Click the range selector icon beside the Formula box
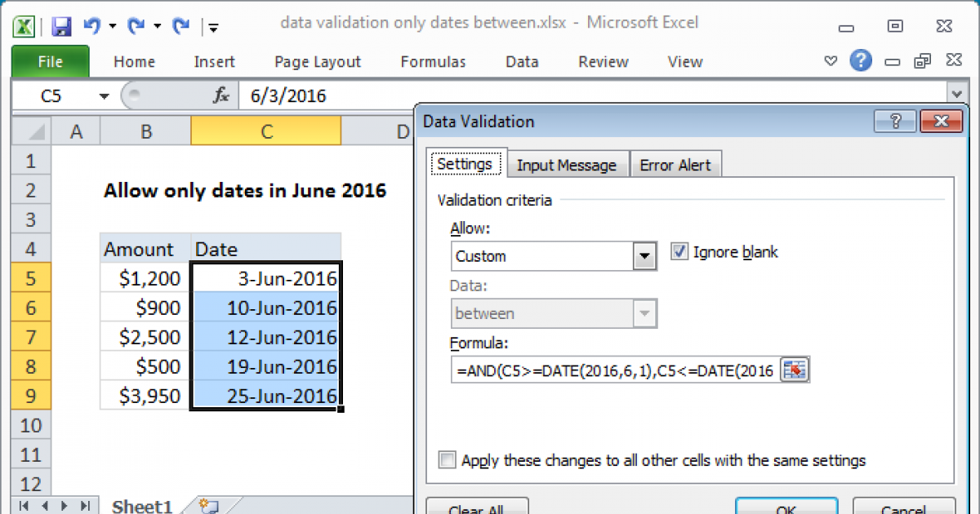Image resolution: width=980 pixels, height=514 pixels. (796, 370)
